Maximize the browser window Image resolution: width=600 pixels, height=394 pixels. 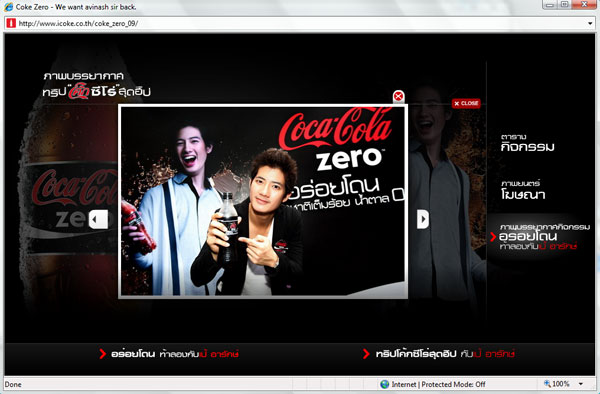click(564, 5)
